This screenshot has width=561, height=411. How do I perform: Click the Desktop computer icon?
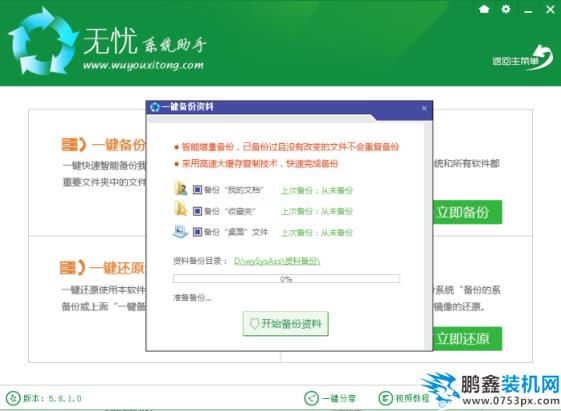[180, 231]
